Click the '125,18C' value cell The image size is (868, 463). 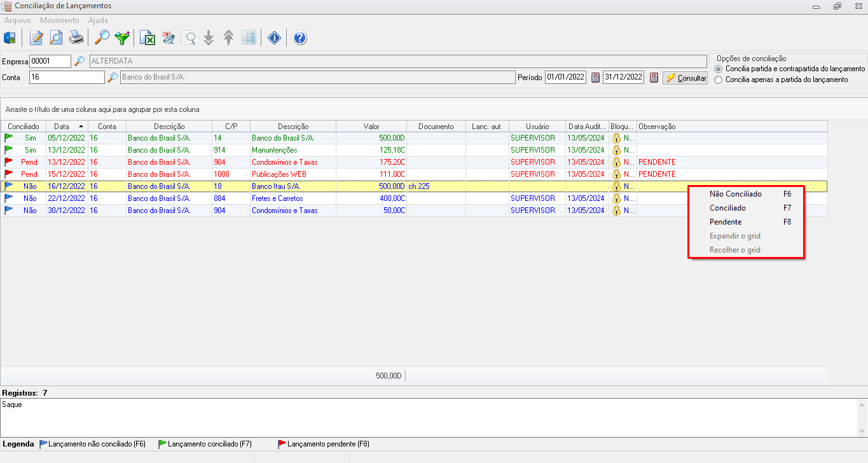371,150
